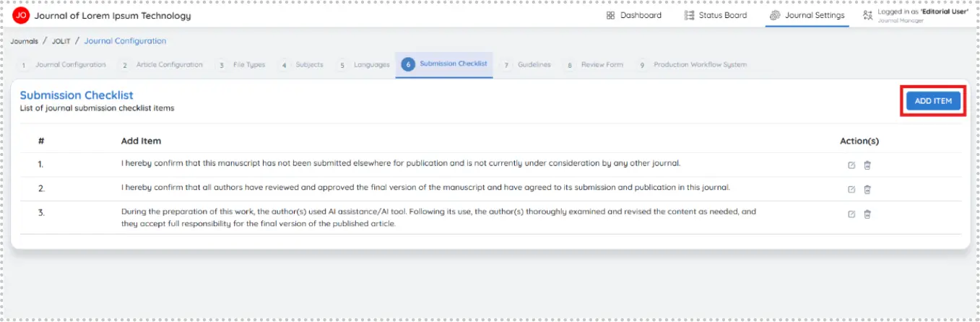
Task: Open the Subjects tab
Action: coord(301,65)
